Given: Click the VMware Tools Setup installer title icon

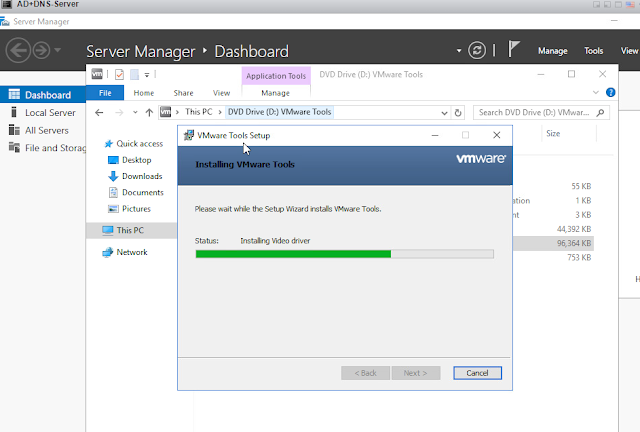Looking at the screenshot, I should point(189,135).
